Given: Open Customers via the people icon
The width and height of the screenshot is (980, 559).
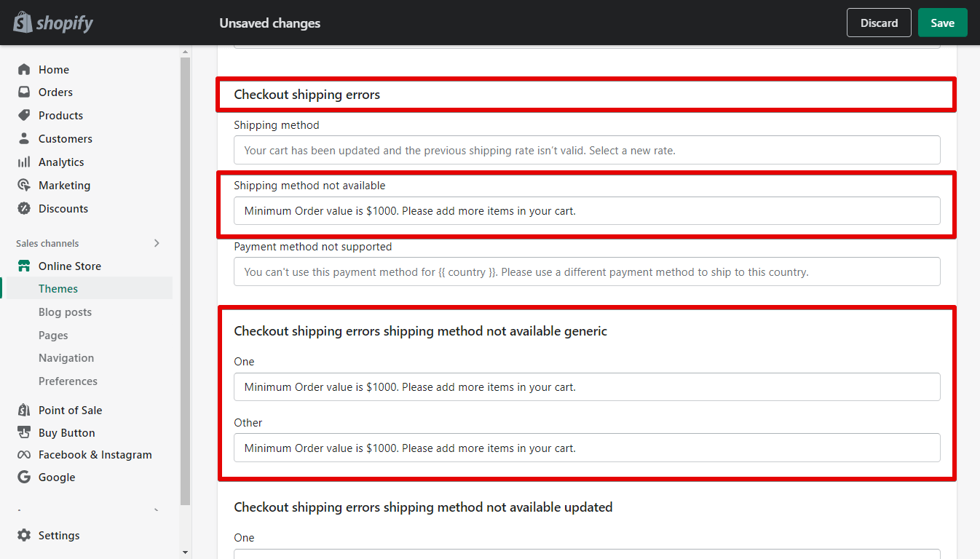Looking at the screenshot, I should click(x=25, y=138).
